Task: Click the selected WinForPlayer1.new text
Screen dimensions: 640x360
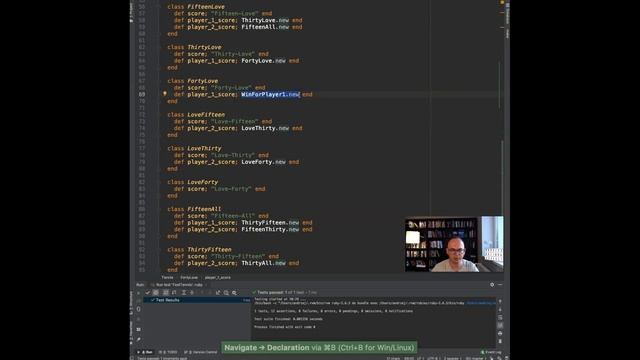Action: click(x=270, y=94)
